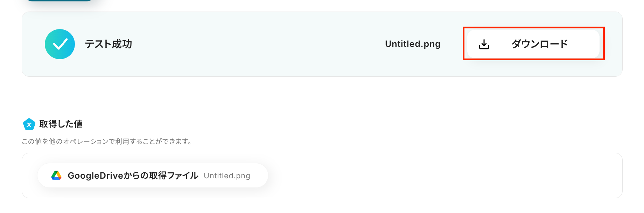The image size is (644, 213).
Task: Click the word GoogleDrive in the chip label
Action: [x=95, y=176]
